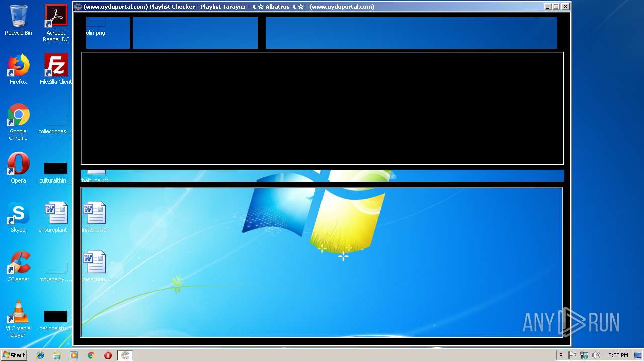
Task: Launch Acrobat Reader DC from desktop
Action: point(56,23)
